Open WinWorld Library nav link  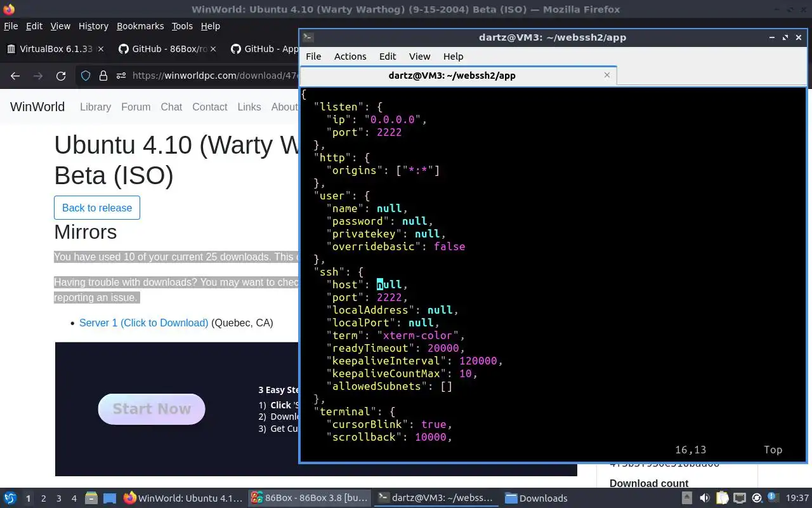[x=95, y=107]
